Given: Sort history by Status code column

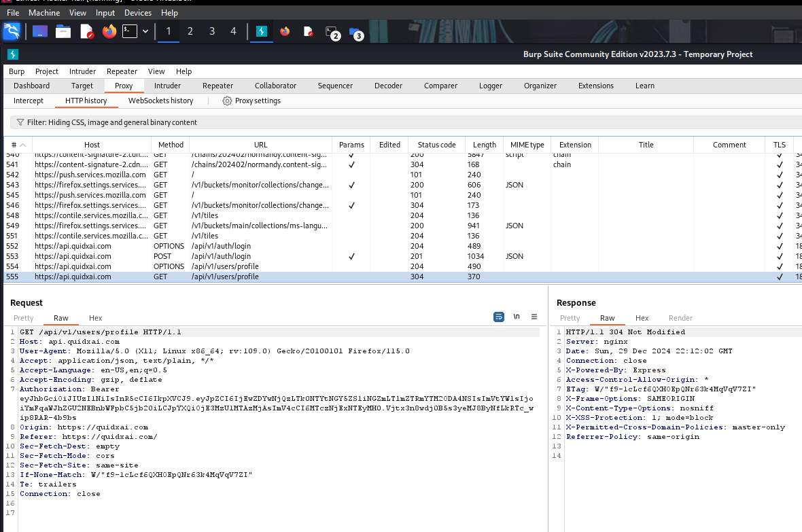Looking at the screenshot, I should point(436,145).
